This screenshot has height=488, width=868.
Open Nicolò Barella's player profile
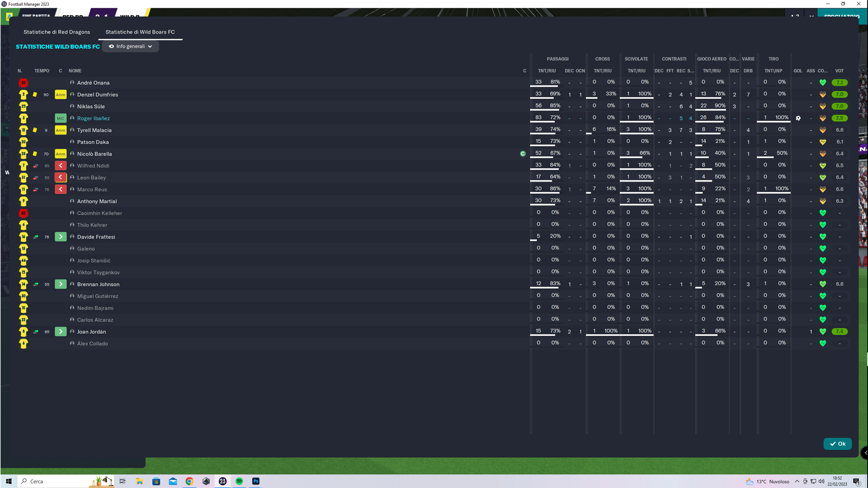pyautogui.click(x=95, y=154)
